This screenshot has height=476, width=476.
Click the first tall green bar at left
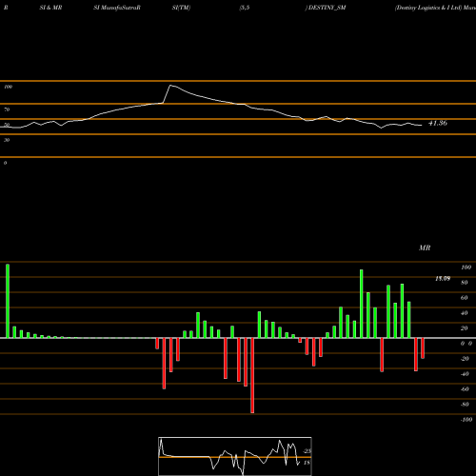click(x=8, y=301)
